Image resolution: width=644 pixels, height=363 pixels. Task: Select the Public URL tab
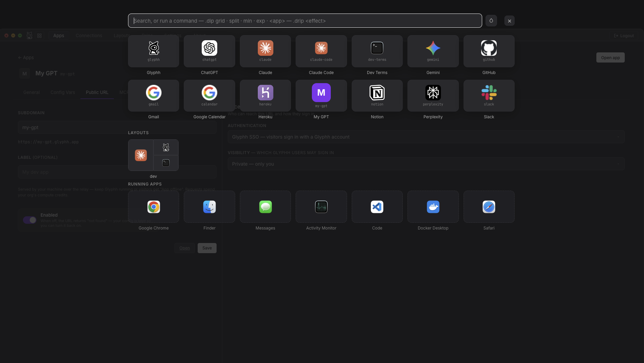click(97, 92)
